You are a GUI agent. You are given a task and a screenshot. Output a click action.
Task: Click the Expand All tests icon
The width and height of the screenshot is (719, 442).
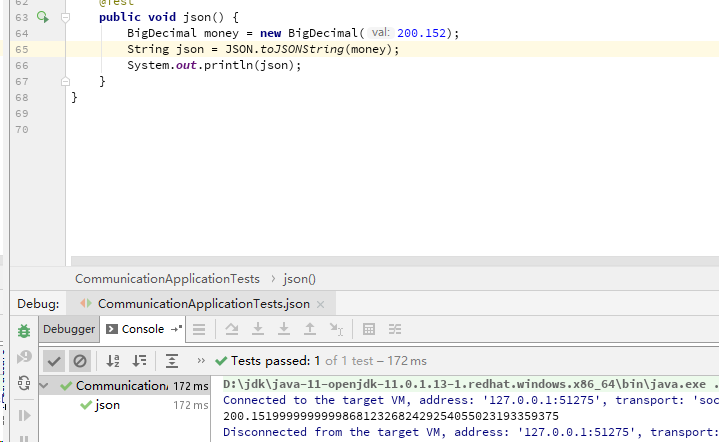point(172,361)
